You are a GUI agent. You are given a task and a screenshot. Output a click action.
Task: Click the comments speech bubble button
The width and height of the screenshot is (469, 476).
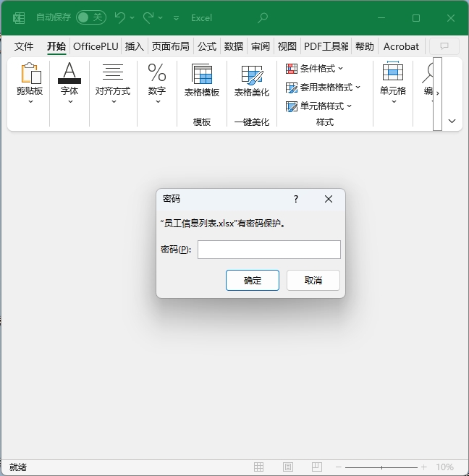(444, 46)
